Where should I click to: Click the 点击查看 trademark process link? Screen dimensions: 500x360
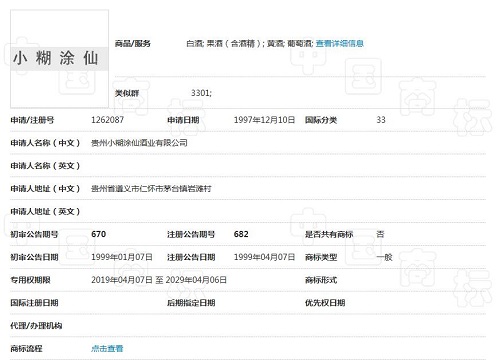(107, 349)
